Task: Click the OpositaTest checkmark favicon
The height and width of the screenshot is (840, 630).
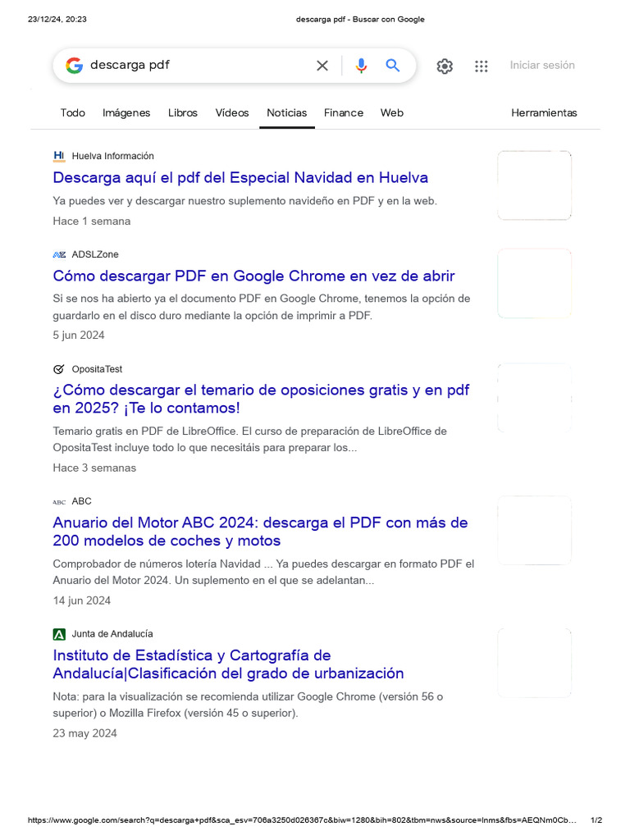Action: point(59,369)
